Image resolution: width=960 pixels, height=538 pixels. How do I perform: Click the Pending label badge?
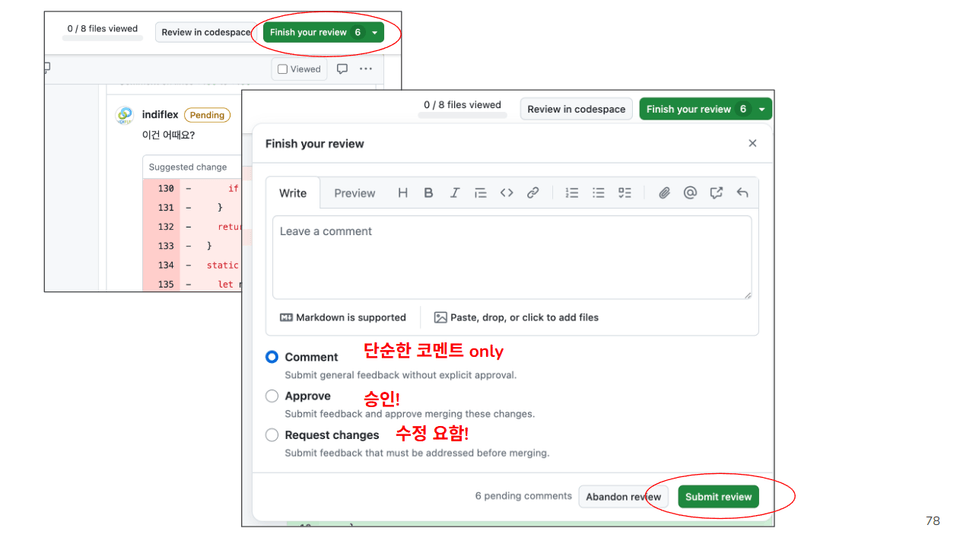pyautogui.click(x=207, y=115)
